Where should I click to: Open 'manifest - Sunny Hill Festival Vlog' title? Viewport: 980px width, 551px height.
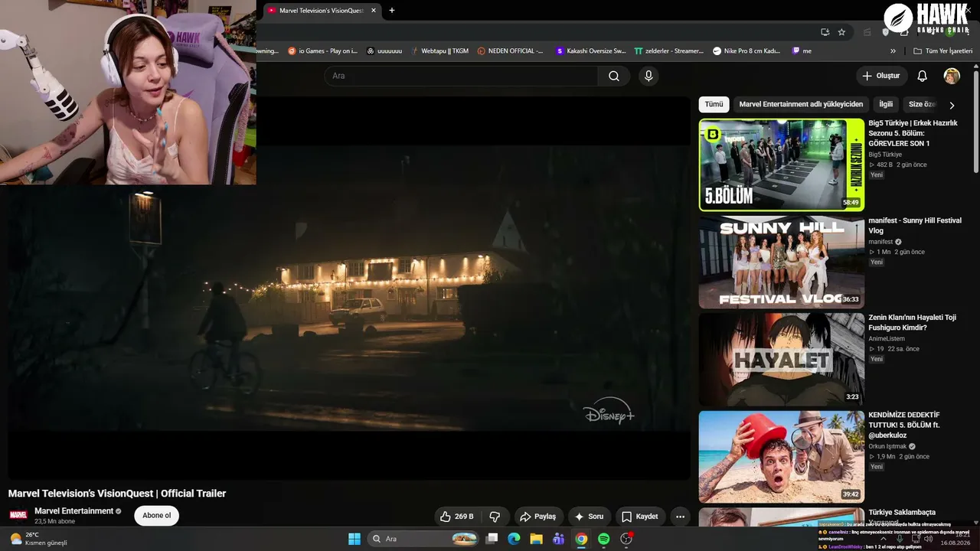coord(915,225)
